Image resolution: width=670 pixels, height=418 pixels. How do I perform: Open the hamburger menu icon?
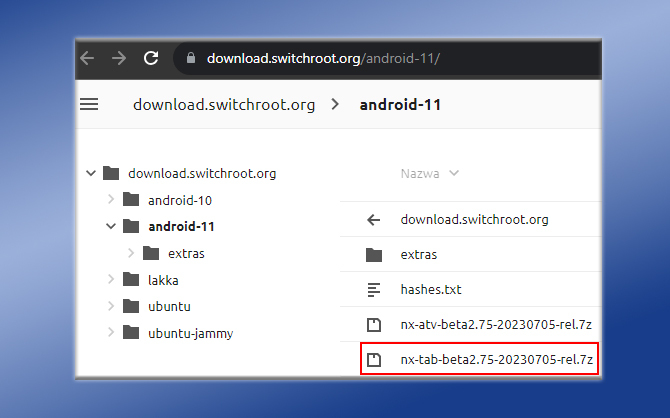[x=89, y=104]
